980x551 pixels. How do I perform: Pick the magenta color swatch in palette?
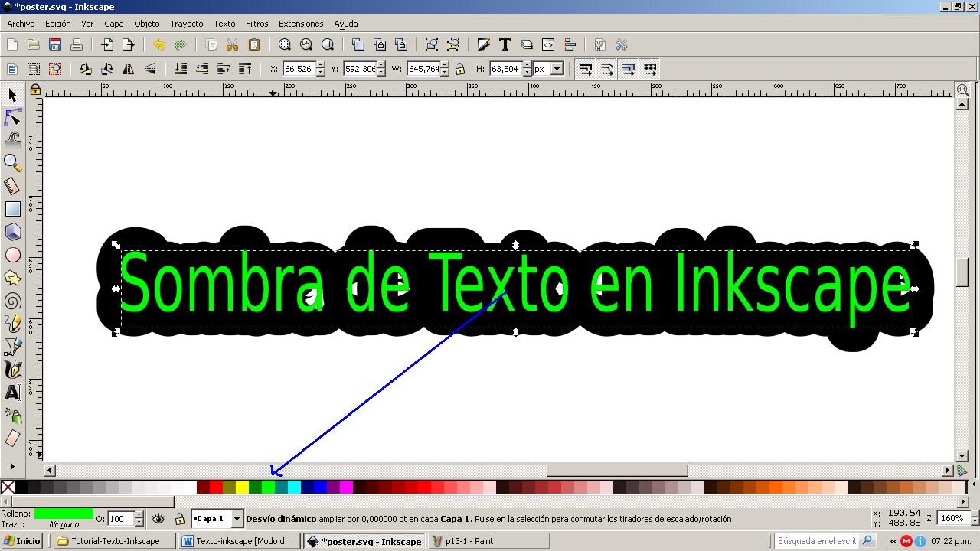tap(346, 487)
